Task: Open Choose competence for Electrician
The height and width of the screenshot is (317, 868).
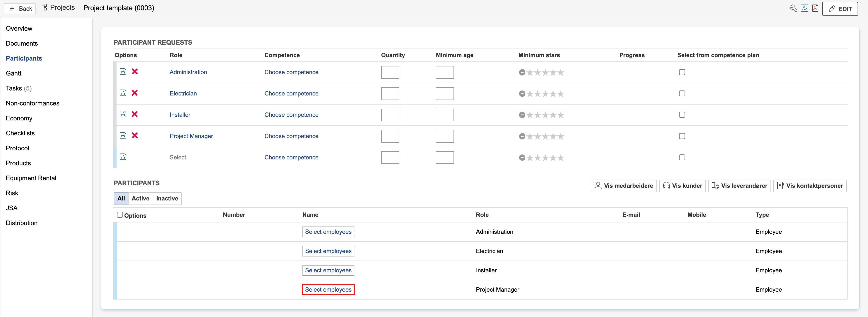Action: click(x=291, y=93)
